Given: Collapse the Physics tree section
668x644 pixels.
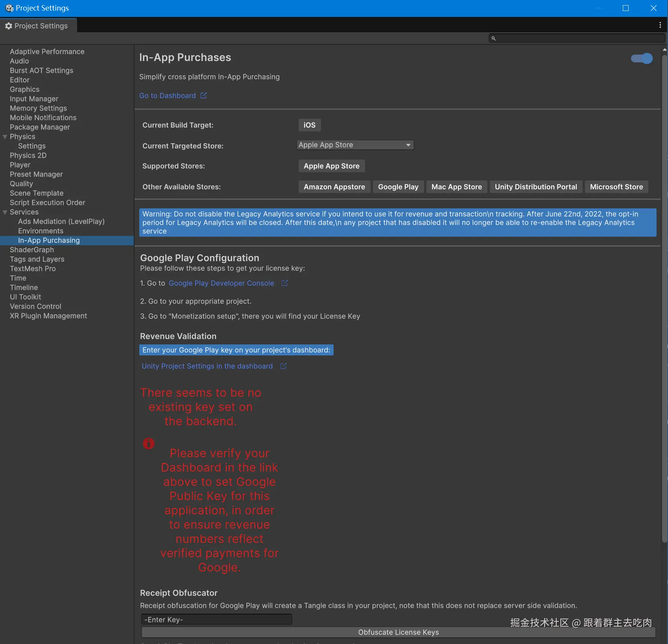Looking at the screenshot, I should (x=5, y=137).
